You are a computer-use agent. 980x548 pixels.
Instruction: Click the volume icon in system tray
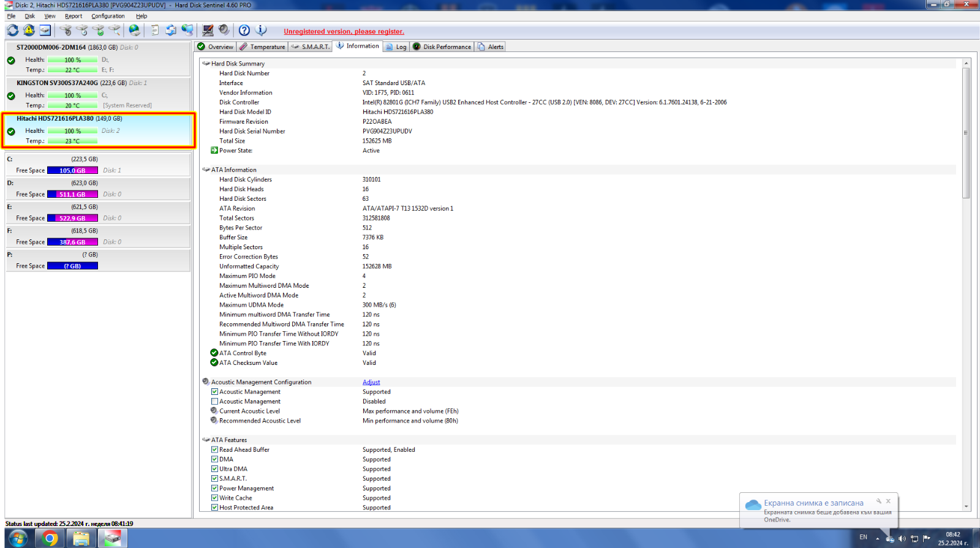902,539
